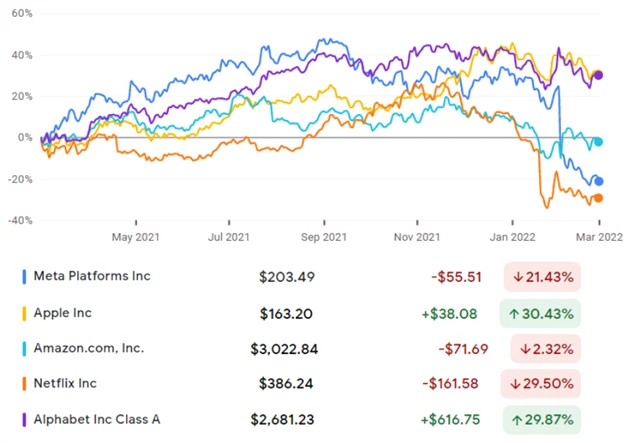Click Sep 2021 axis label
The height and width of the screenshot is (443, 640).
pos(323,237)
